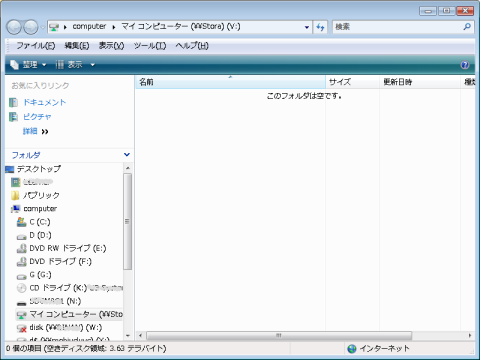The image size is (480, 360).
Task: Select 'computer' breadcrumb in the address bar
Action: tap(89, 26)
